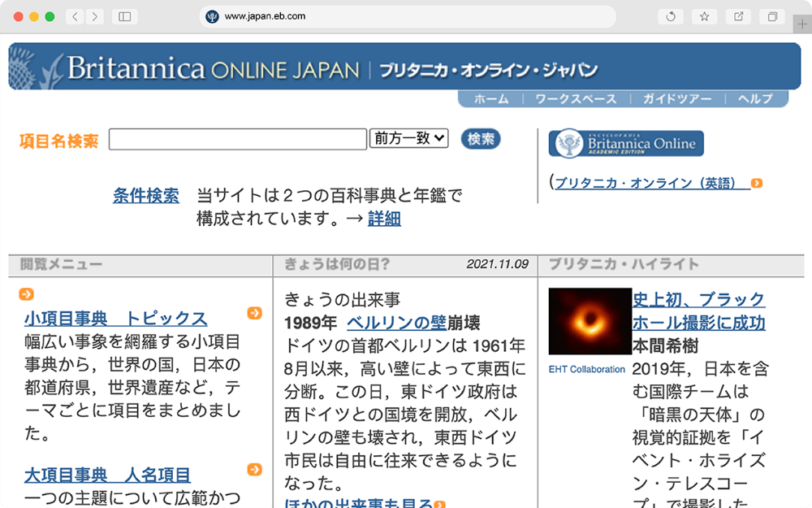Open the ほかの出来事も見る link
The image size is (812, 508).
358,503
